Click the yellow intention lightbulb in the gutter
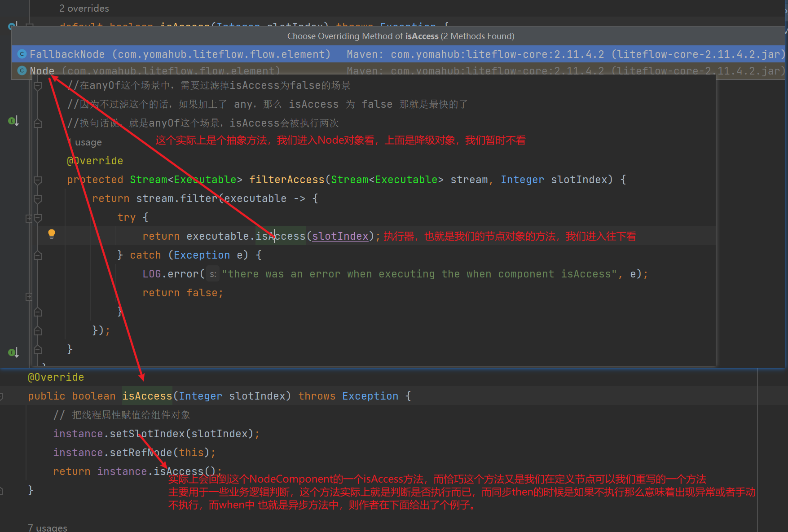The width and height of the screenshot is (788, 532). tap(52, 233)
